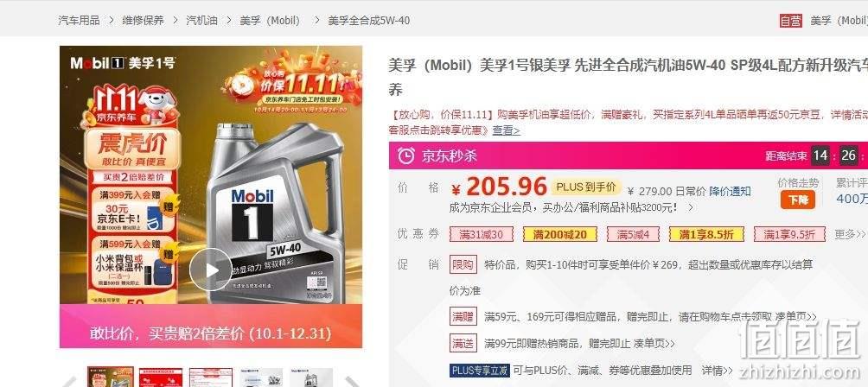The height and width of the screenshot is (387, 868).
Task: Click the 查看> link in promo text
Action: click(507, 130)
